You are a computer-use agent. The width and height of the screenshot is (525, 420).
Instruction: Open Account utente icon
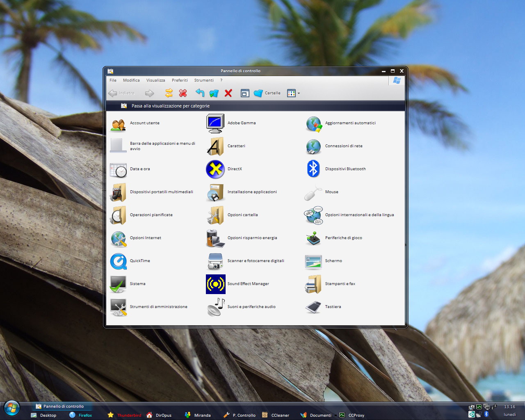point(119,123)
